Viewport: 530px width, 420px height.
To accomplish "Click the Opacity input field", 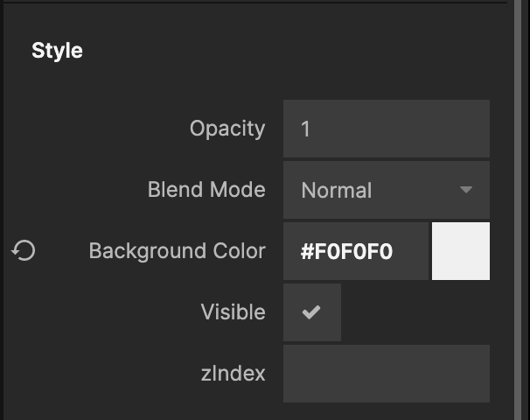I will point(386,129).
